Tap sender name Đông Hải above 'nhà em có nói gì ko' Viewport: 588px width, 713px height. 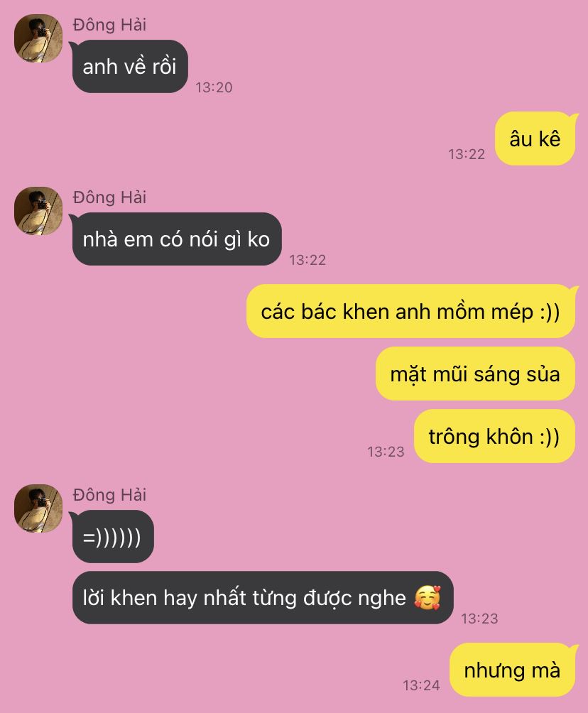coord(109,197)
